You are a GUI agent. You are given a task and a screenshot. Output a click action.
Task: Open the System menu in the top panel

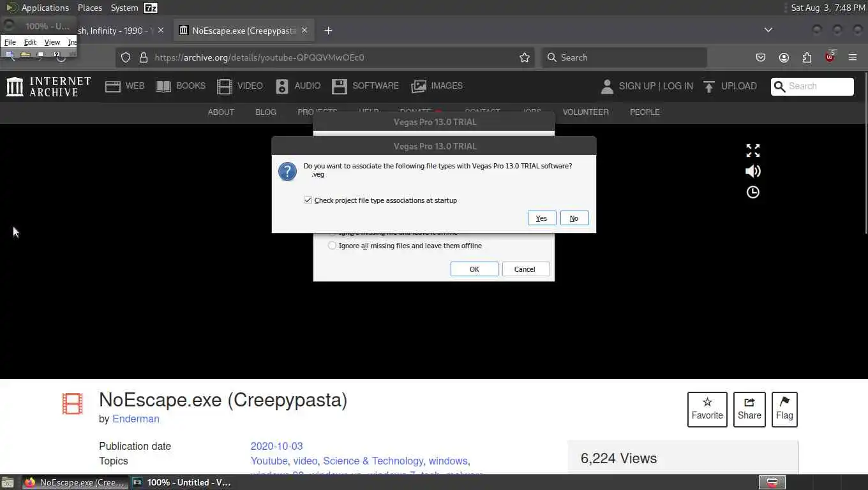pos(124,8)
